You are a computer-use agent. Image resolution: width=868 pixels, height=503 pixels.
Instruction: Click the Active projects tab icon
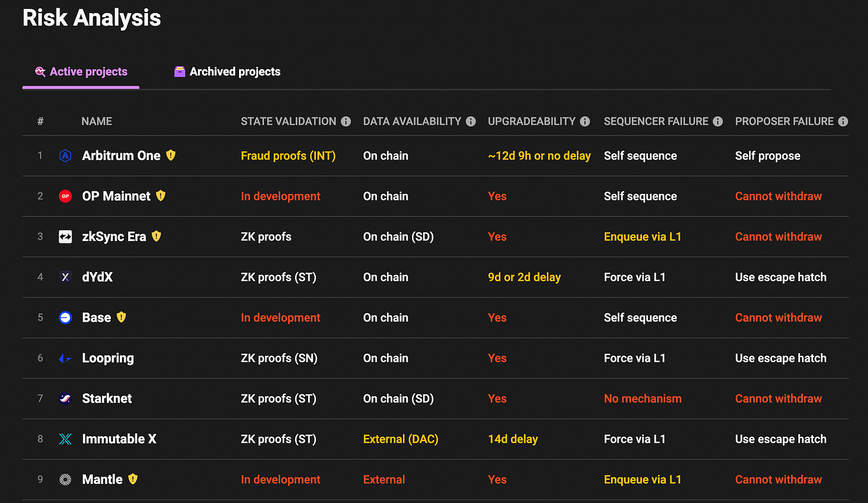pyautogui.click(x=40, y=72)
